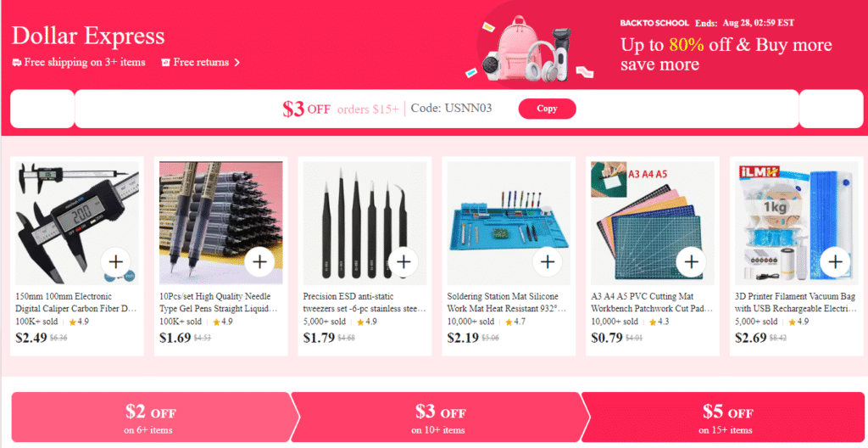Open the 3D printer filament bag image
The image size is (868, 448).
[797, 223]
